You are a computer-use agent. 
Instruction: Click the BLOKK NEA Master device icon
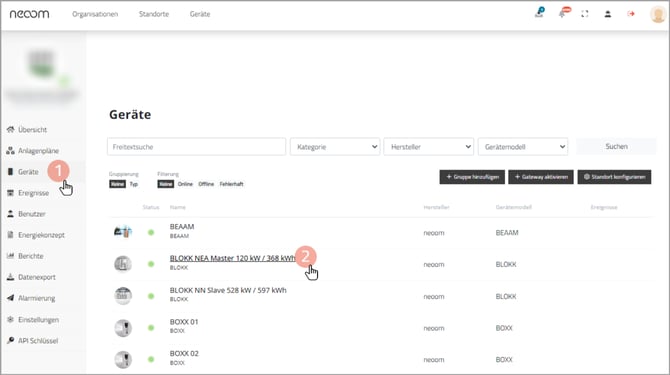[x=123, y=264]
